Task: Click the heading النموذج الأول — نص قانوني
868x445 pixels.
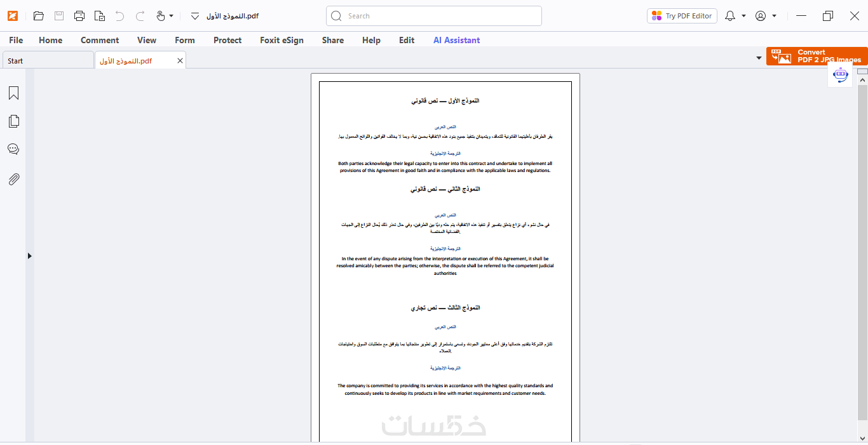Action: (x=445, y=101)
